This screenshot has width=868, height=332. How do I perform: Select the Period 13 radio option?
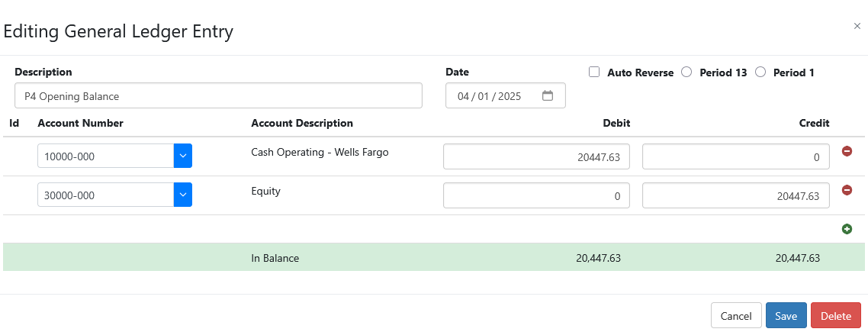click(686, 72)
